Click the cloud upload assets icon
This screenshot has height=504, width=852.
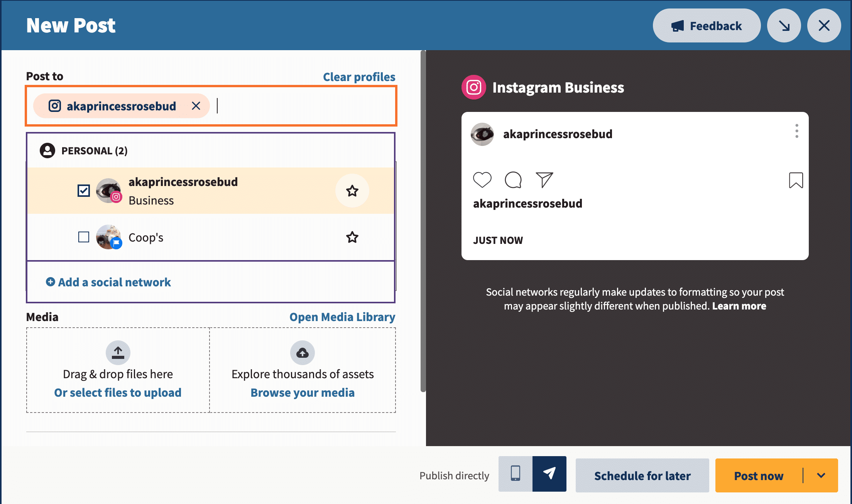pyautogui.click(x=303, y=352)
